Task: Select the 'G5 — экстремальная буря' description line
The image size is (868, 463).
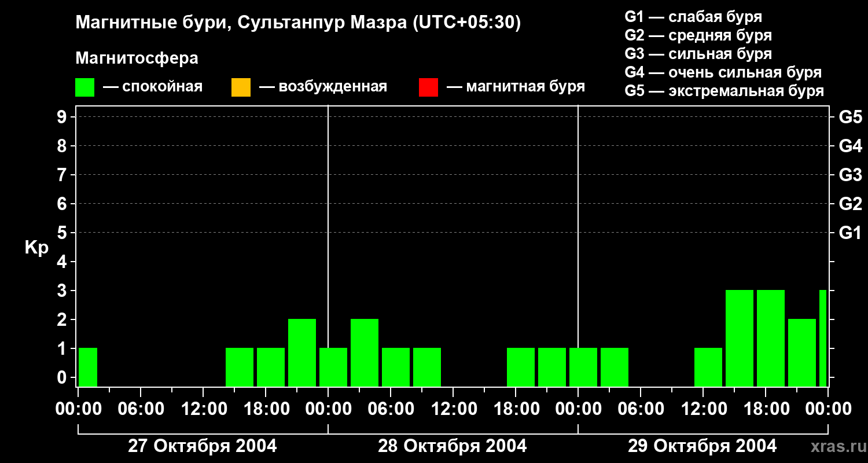Action: [x=724, y=91]
